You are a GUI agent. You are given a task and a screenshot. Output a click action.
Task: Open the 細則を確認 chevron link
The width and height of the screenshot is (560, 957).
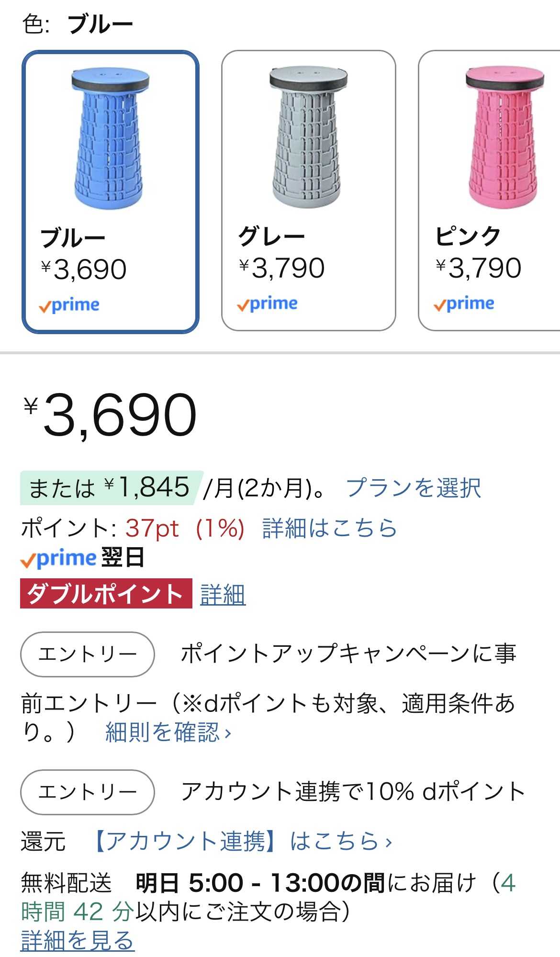point(168,732)
